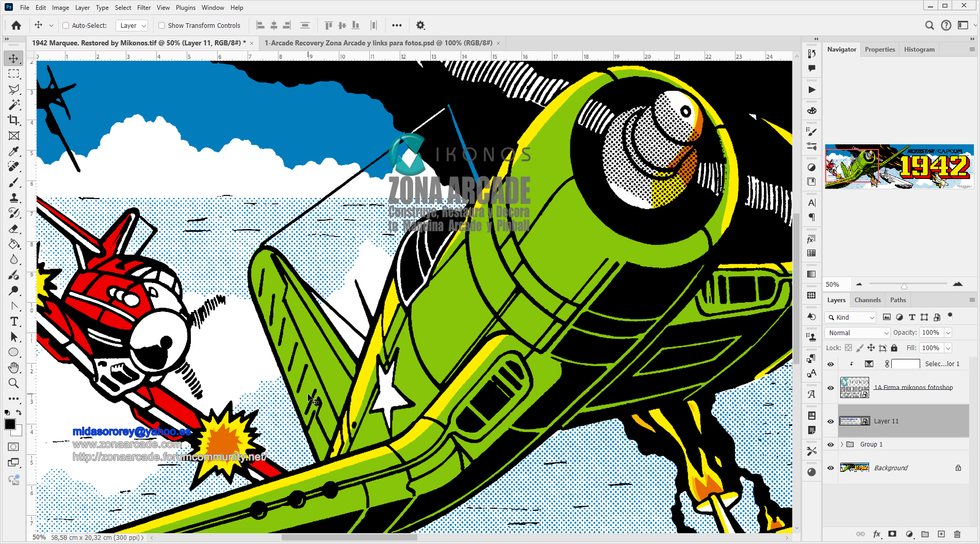Image resolution: width=980 pixels, height=544 pixels.
Task: Click the foreground color swatch
Action: click(x=10, y=424)
